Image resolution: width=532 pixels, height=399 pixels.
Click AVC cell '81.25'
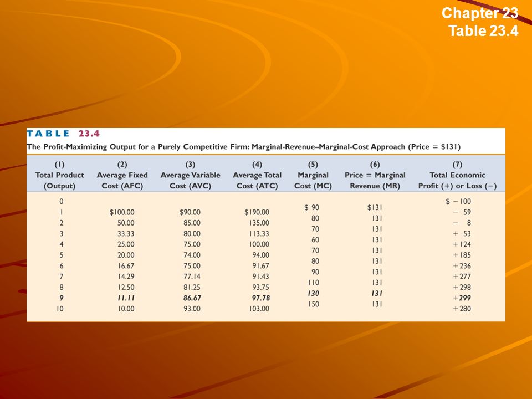(x=192, y=288)
